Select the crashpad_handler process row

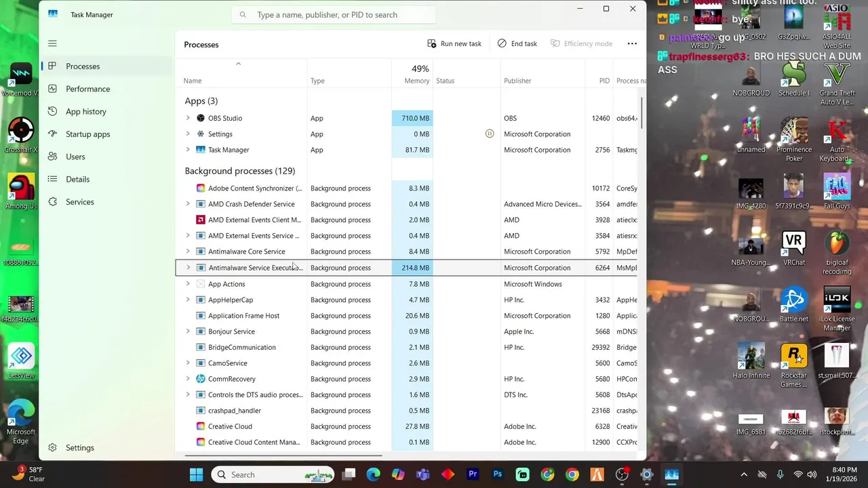point(406,411)
